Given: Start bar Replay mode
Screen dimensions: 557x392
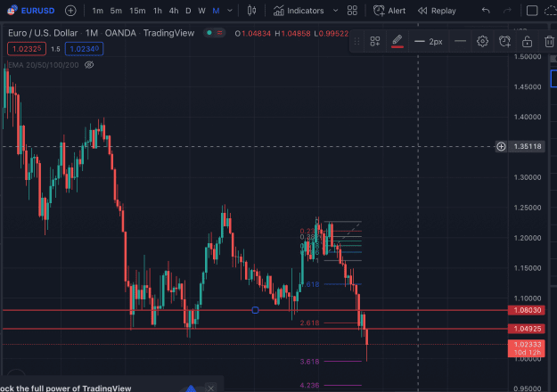Looking at the screenshot, I should [437, 11].
